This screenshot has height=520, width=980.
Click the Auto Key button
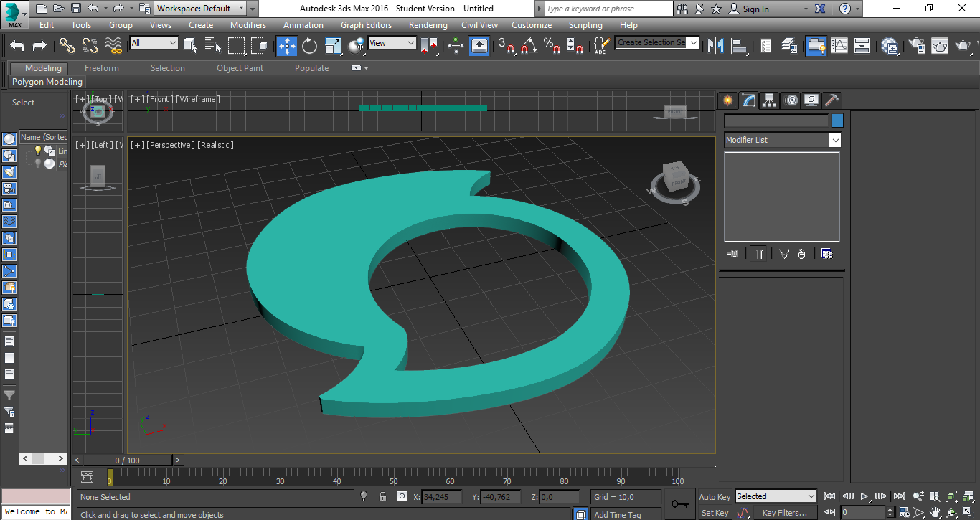(715, 496)
